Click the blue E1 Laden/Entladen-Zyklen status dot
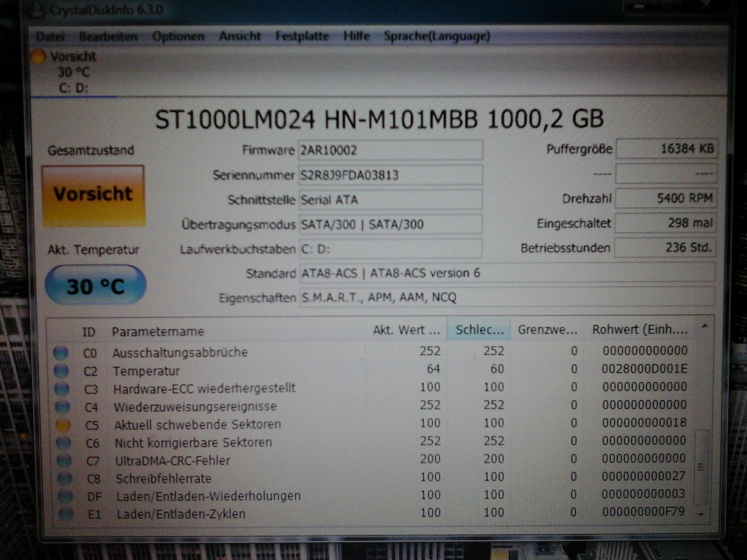The height and width of the screenshot is (560, 747). point(66,514)
